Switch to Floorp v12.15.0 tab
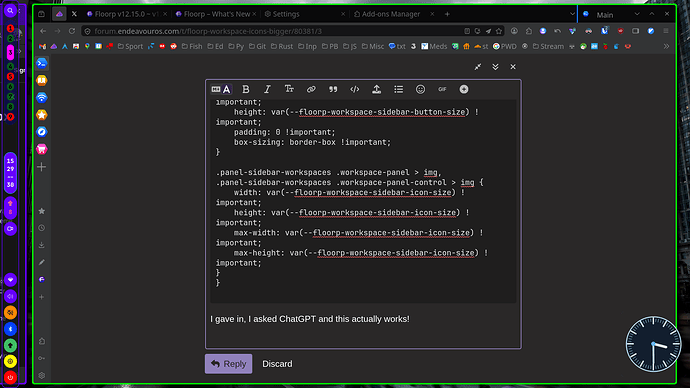This screenshot has width=690, height=388. click(126, 14)
